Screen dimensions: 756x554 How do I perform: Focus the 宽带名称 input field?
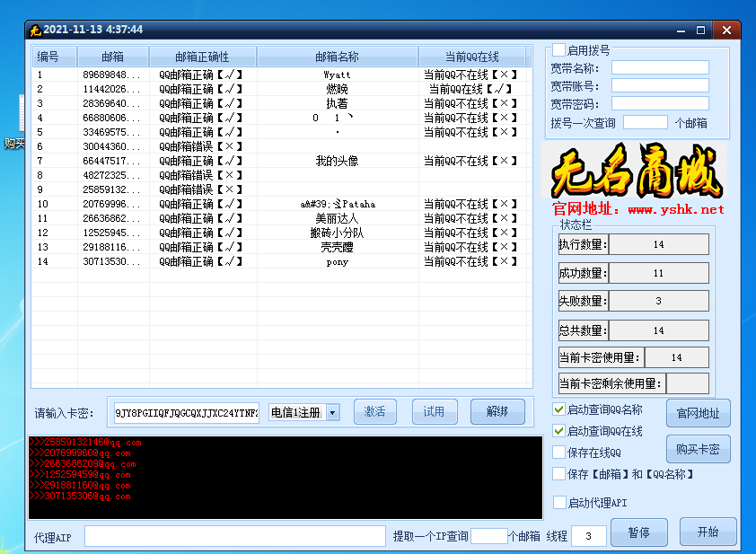tap(660, 67)
